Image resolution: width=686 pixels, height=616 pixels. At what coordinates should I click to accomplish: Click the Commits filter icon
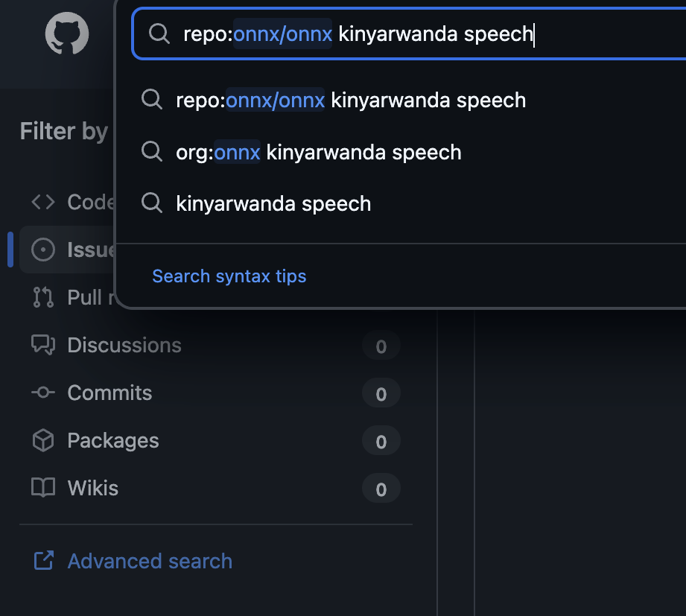click(43, 393)
